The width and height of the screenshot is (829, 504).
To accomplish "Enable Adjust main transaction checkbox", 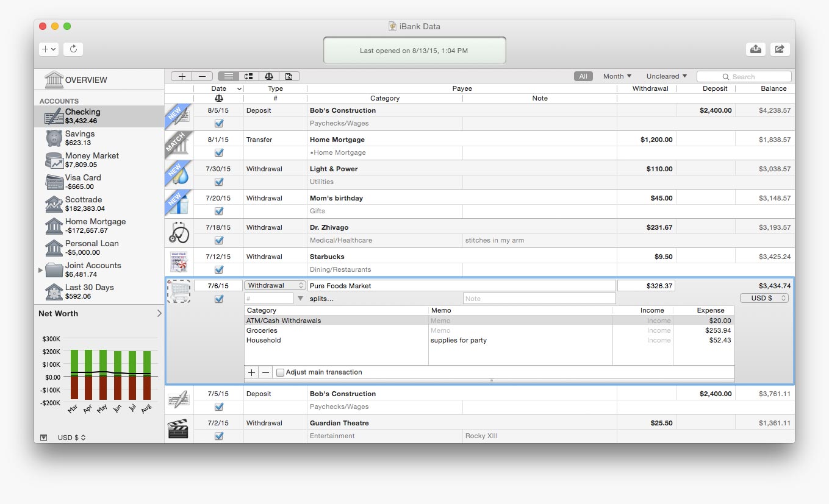I will pos(280,372).
